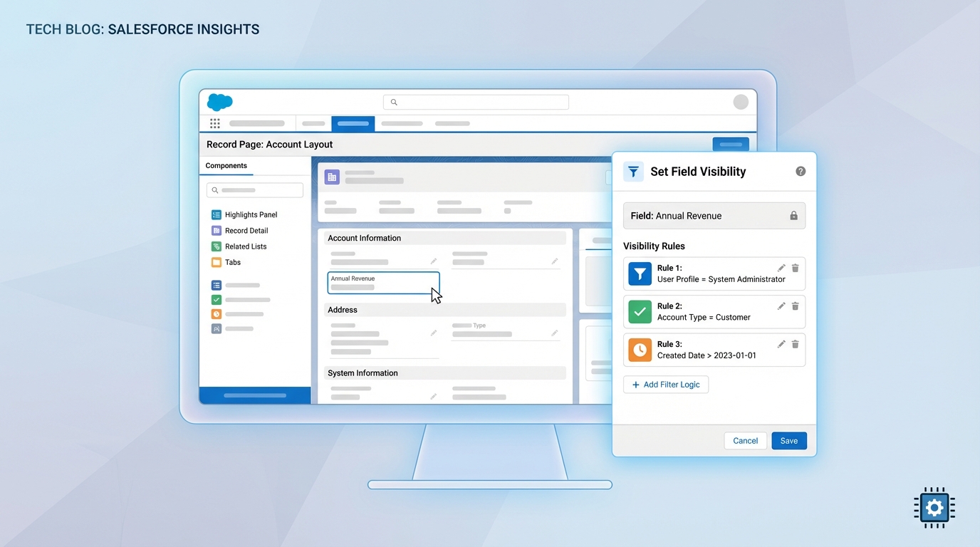
Task: Save the field visibility settings
Action: click(788, 440)
